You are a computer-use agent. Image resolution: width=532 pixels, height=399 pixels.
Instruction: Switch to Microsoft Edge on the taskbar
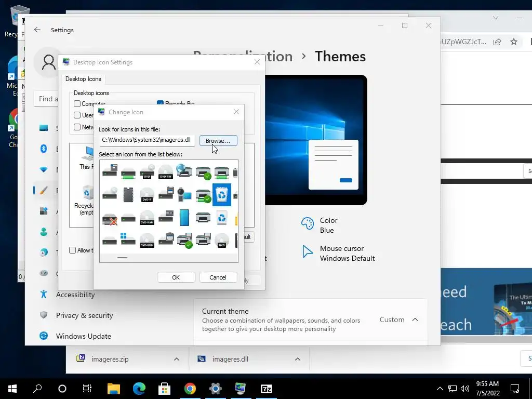pos(139,389)
